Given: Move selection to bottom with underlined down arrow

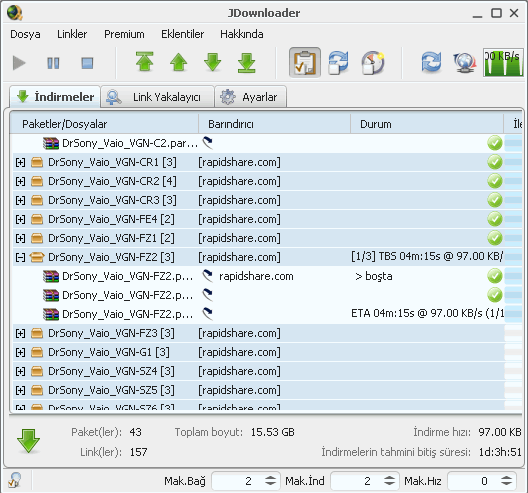Looking at the screenshot, I should click(246, 63).
